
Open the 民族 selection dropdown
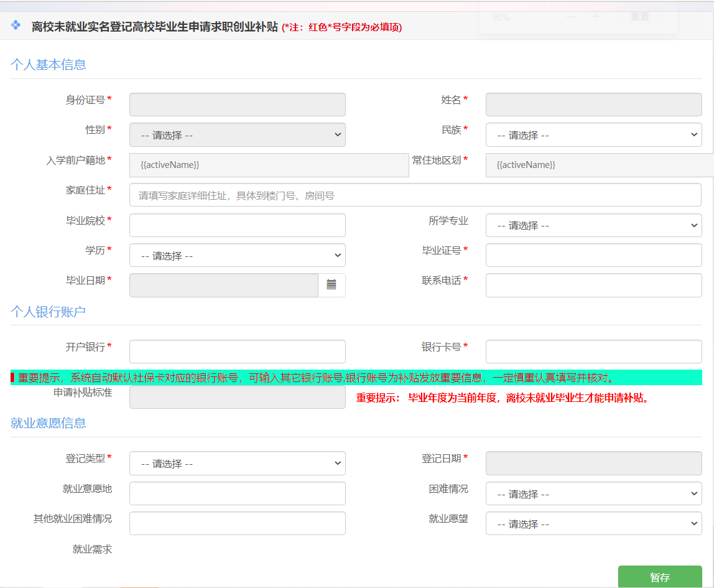tap(593, 135)
